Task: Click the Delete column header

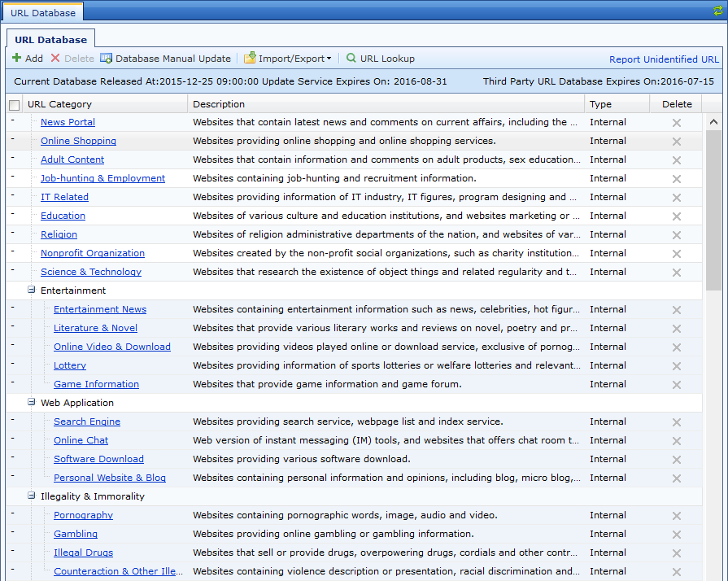Action: (x=677, y=104)
